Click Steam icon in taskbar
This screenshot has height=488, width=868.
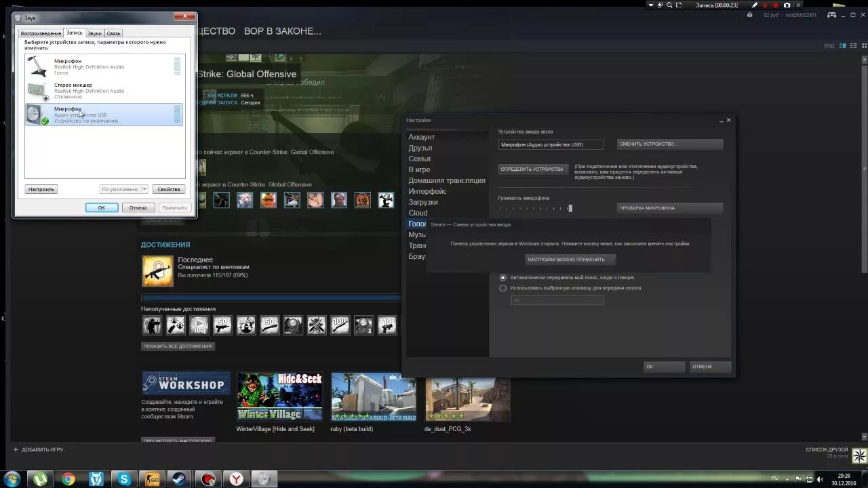click(180, 479)
